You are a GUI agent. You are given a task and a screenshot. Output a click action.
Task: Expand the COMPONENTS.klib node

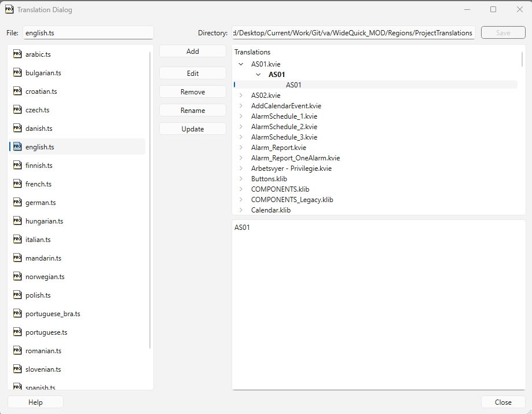(241, 189)
